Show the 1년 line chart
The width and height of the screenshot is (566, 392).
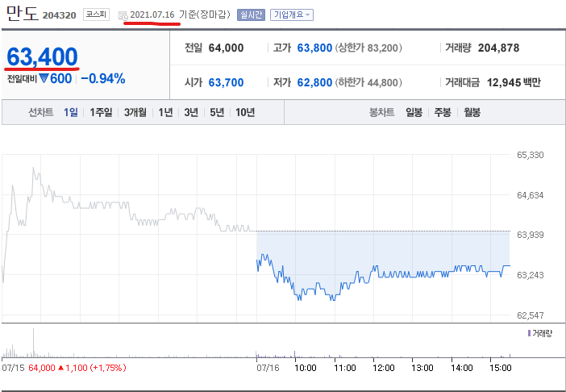point(165,112)
